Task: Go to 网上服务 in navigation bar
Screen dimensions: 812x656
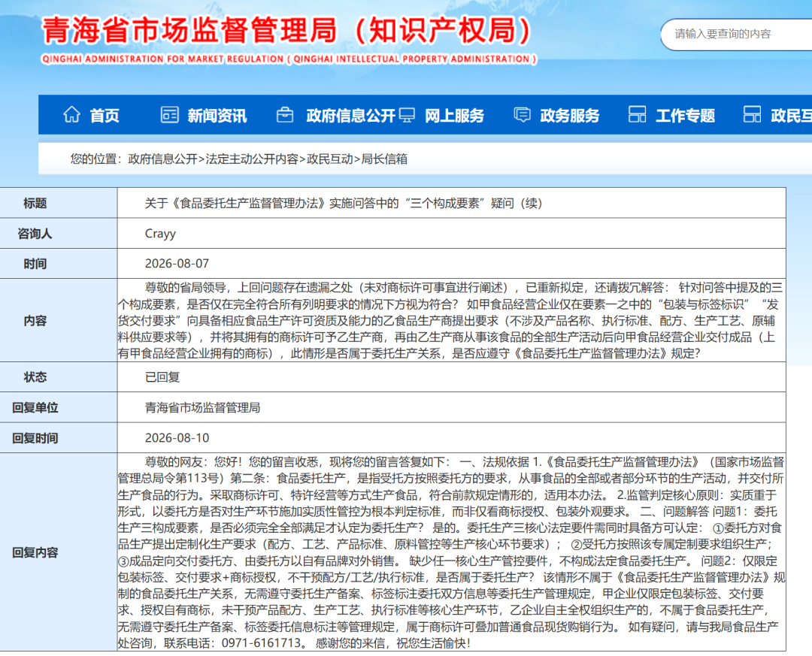Action: (x=454, y=116)
